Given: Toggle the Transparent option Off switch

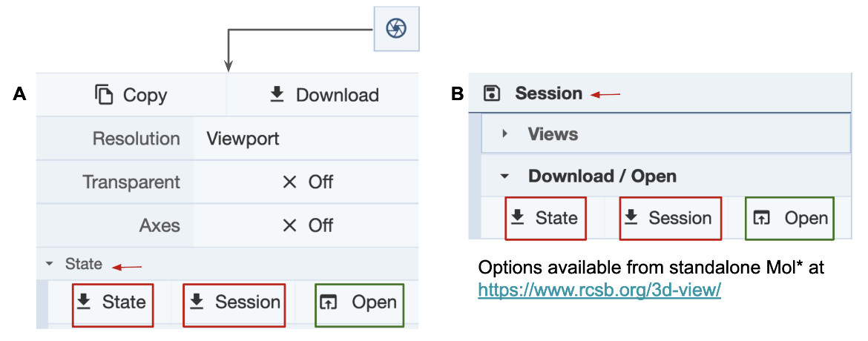Looking at the screenshot, I should (x=307, y=182).
